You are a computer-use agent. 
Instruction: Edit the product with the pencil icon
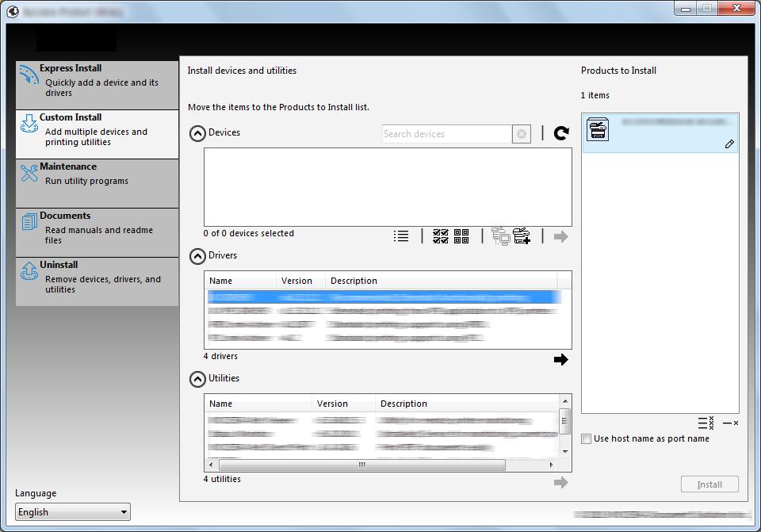(729, 144)
